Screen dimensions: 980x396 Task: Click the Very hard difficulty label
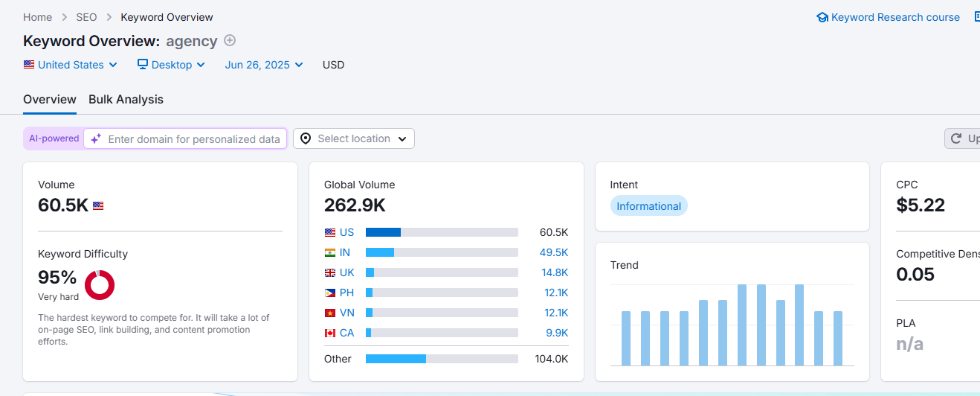click(x=58, y=297)
